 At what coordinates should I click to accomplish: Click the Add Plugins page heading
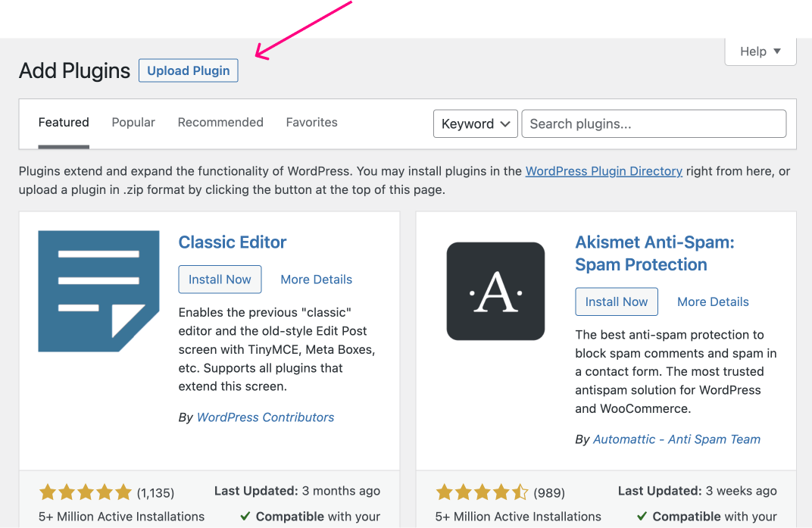click(x=74, y=70)
